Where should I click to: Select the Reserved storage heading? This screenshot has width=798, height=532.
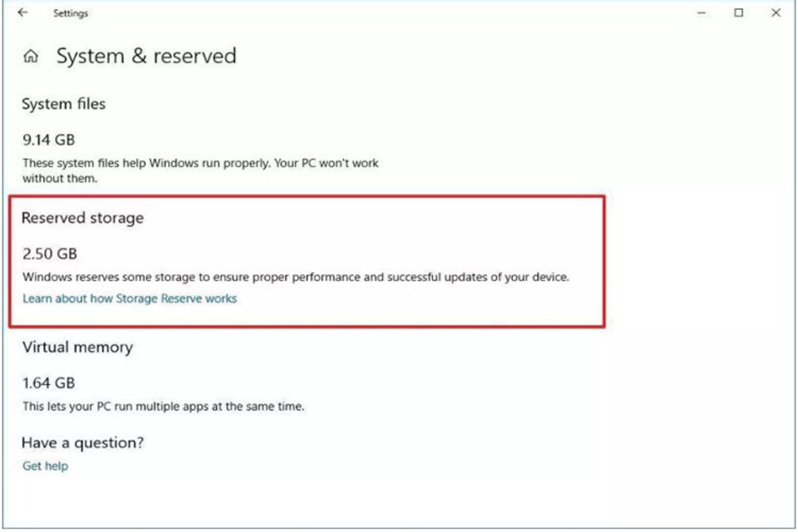(x=83, y=217)
